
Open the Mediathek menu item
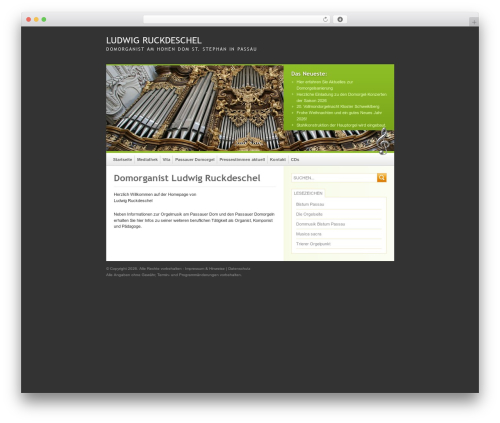[x=147, y=160]
